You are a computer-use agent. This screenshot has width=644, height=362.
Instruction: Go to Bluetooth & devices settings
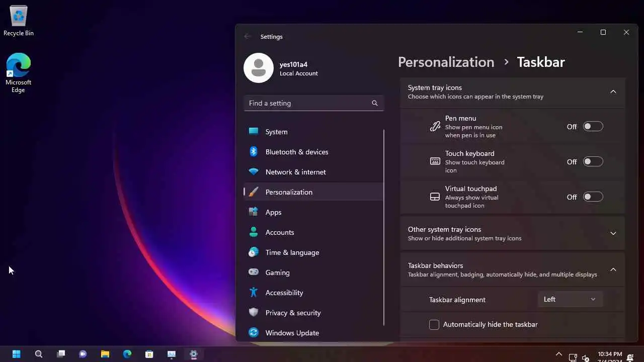(x=313, y=152)
